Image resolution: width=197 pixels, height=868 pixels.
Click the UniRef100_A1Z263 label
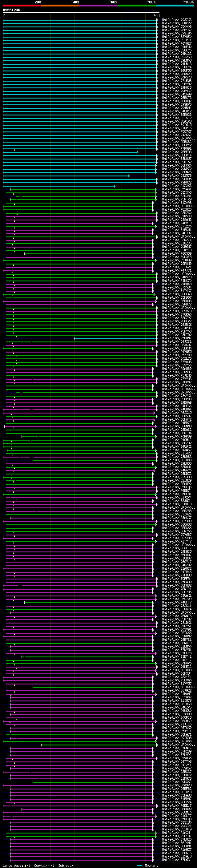pyautogui.click(x=177, y=186)
